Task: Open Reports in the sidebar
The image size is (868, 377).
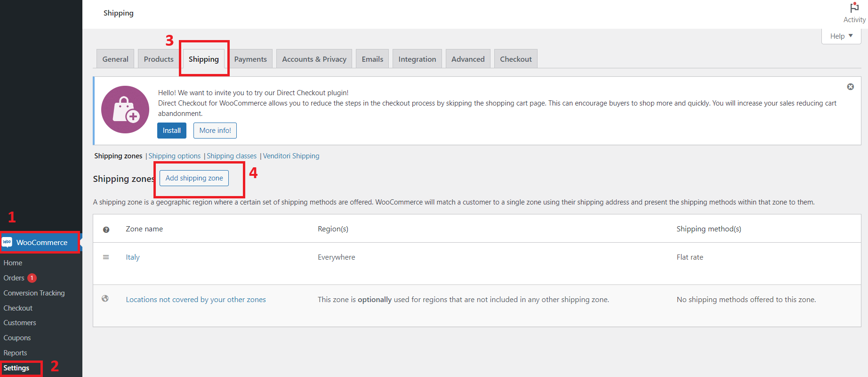Action: tap(15, 353)
